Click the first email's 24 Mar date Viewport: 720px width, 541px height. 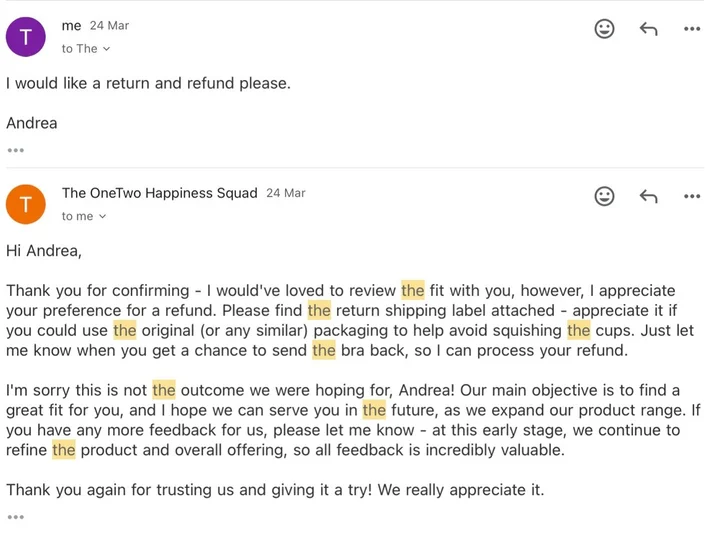(x=109, y=26)
